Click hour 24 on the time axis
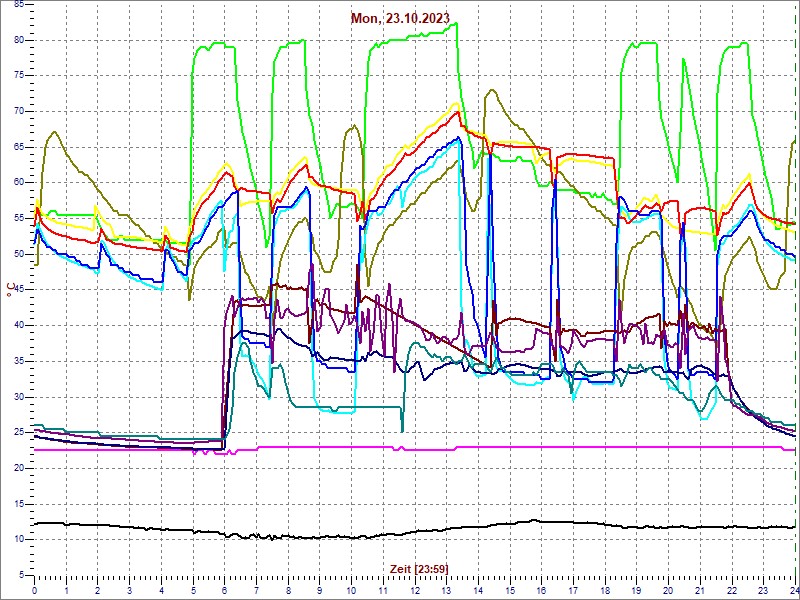 coord(794,590)
